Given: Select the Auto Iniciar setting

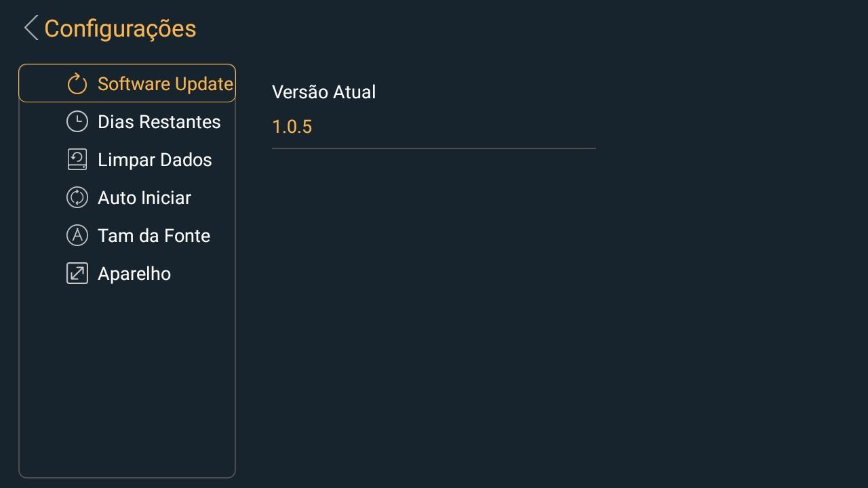Looking at the screenshot, I should pos(144,198).
